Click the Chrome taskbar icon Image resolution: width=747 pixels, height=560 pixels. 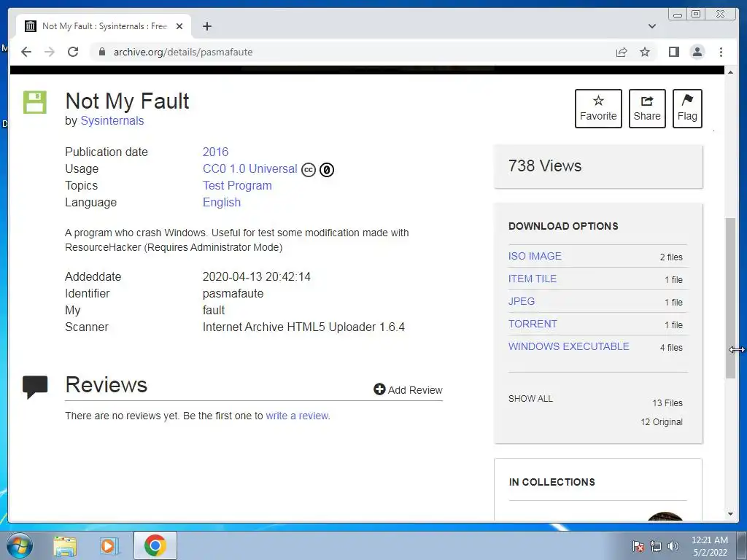coord(155,545)
